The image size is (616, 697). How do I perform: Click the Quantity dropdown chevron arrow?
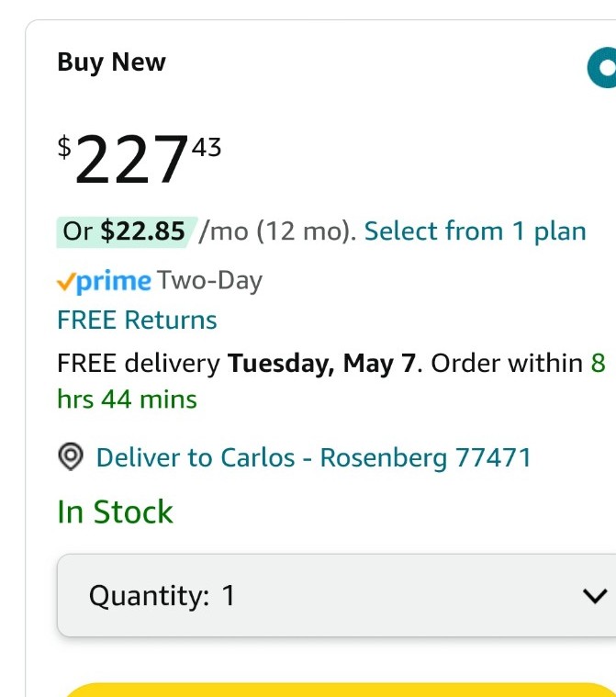(x=595, y=596)
